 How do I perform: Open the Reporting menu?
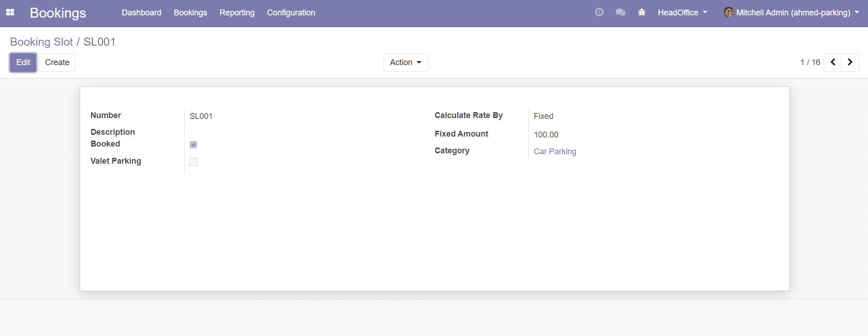point(237,13)
